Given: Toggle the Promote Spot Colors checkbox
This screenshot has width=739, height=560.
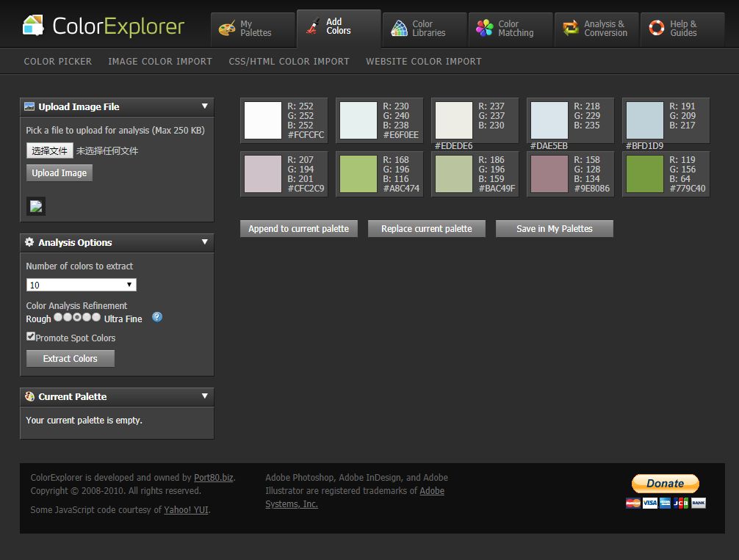Looking at the screenshot, I should (31, 336).
